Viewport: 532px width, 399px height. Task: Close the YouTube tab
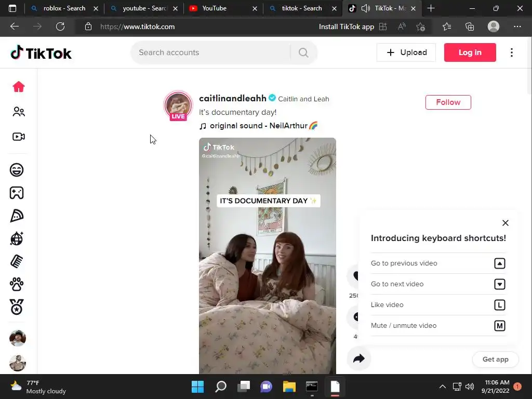click(x=255, y=8)
